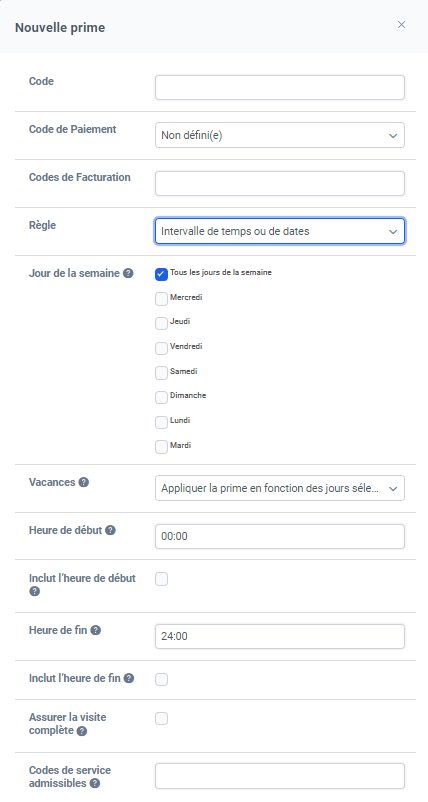428x802 pixels.
Task: Check the Samedi checkbox
Action: 162,373
